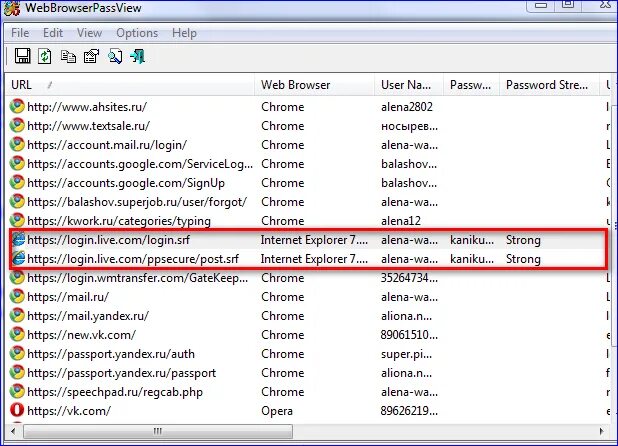618x446 pixels.
Task: Click the Chrome icon beside ahsites.ru
Action: pos(17,106)
